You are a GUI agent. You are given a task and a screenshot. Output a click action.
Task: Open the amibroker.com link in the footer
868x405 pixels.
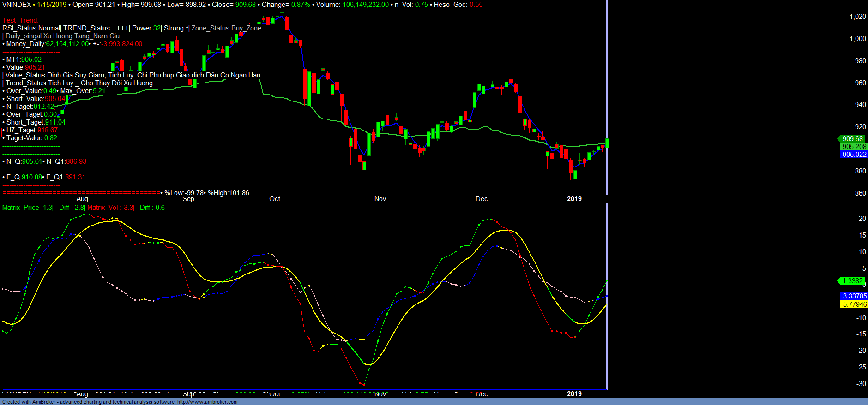(207, 402)
